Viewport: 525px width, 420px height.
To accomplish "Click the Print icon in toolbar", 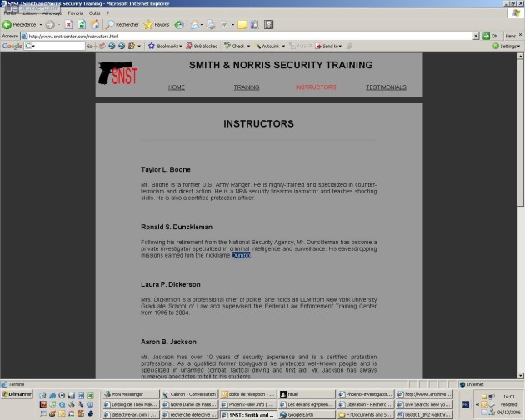I will [213, 25].
